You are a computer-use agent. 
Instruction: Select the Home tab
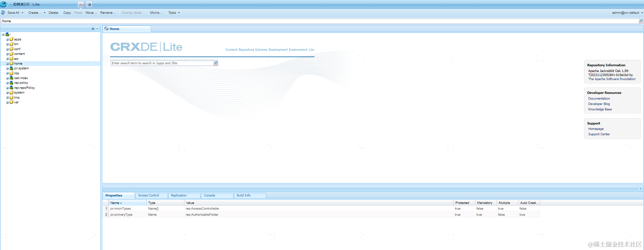pyautogui.click(x=127, y=29)
